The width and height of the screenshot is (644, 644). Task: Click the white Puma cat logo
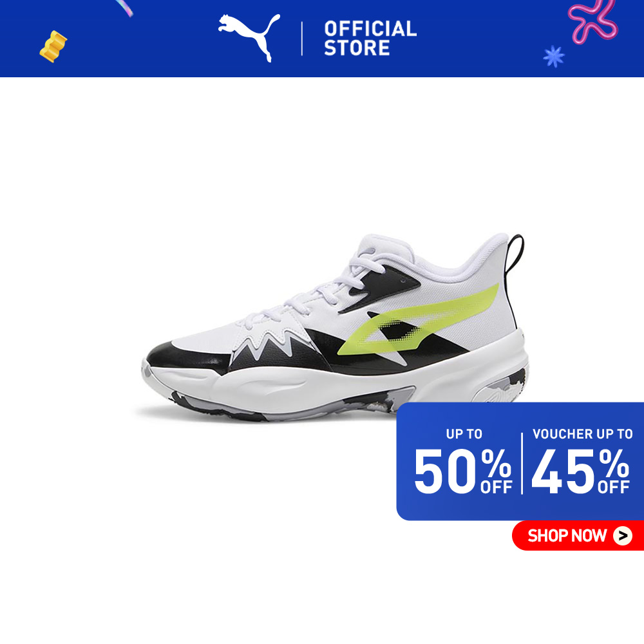coord(249,38)
